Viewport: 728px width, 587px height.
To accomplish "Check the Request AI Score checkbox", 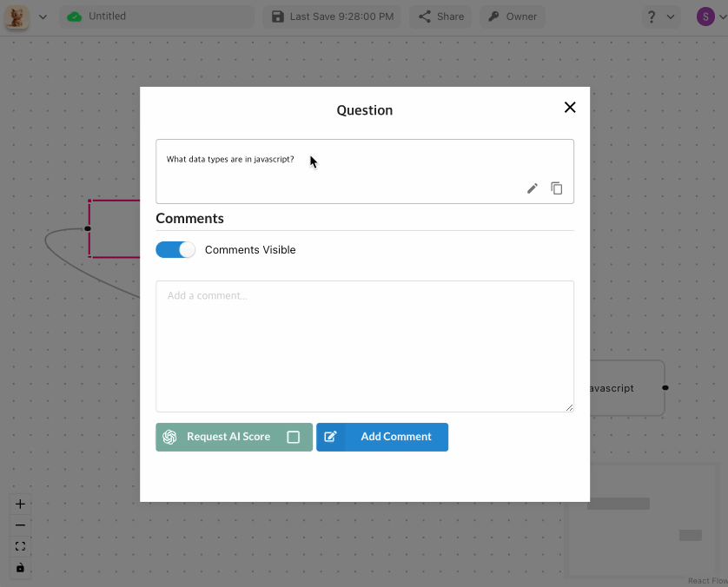I will tap(293, 437).
